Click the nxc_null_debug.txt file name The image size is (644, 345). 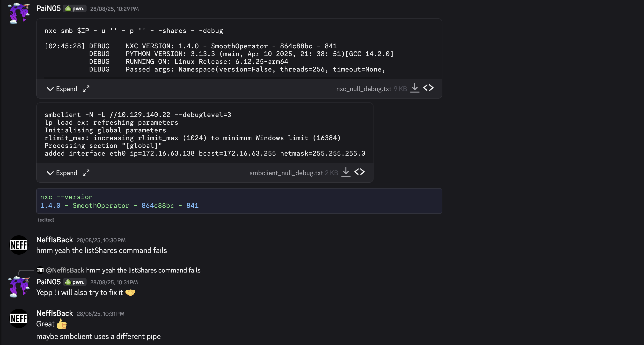pos(364,89)
